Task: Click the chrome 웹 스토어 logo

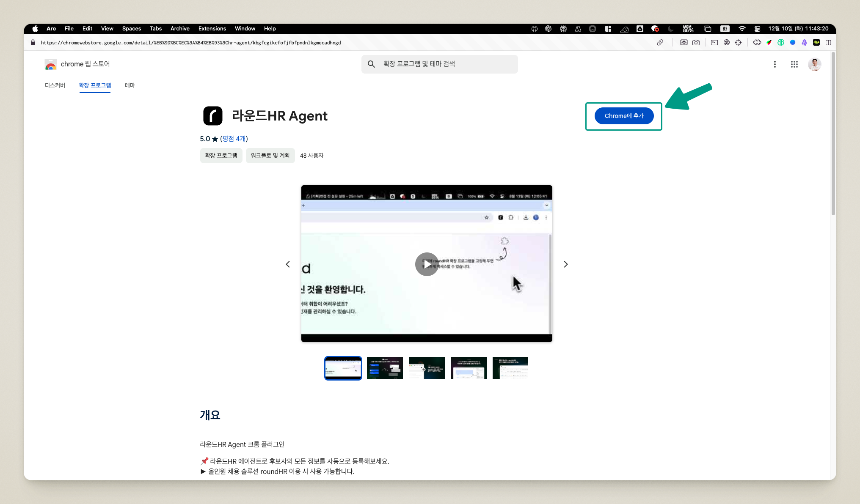Action: [x=77, y=64]
